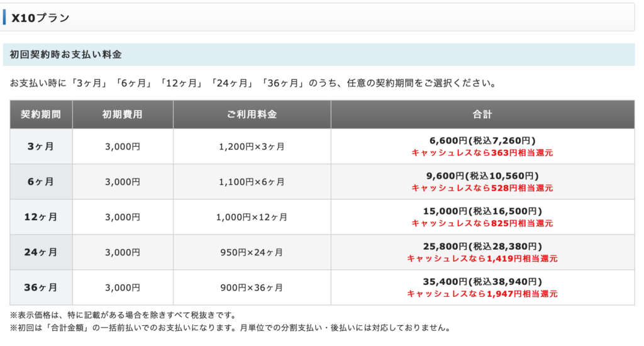
Task: Click the 35,400円(税込38,940円) total
Action: (x=482, y=282)
